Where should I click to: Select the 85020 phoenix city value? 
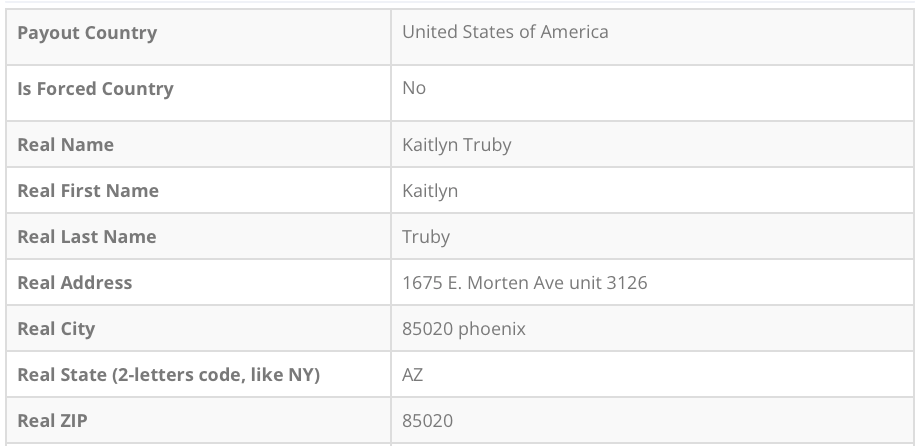464,329
